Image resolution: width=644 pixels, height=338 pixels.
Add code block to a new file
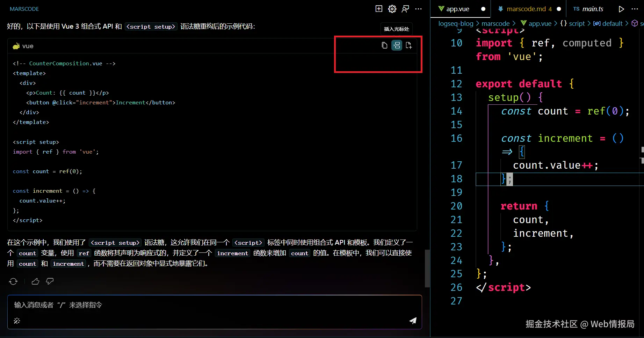click(409, 45)
